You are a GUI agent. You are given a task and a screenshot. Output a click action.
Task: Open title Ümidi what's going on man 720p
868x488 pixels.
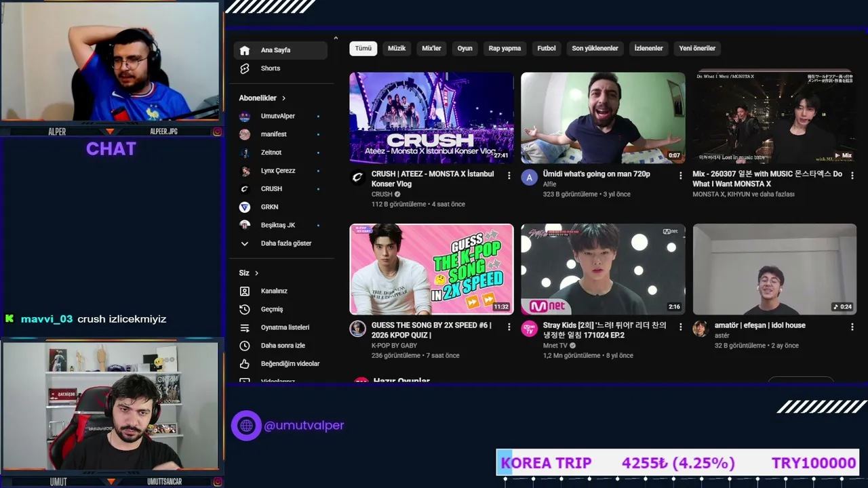click(596, 174)
